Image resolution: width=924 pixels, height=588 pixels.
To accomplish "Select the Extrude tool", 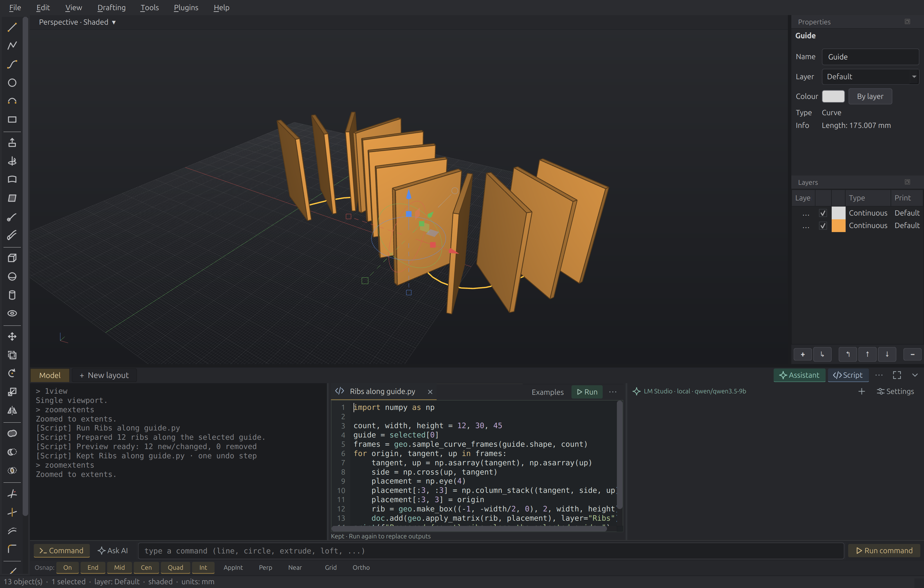I will pyautogui.click(x=12, y=143).
